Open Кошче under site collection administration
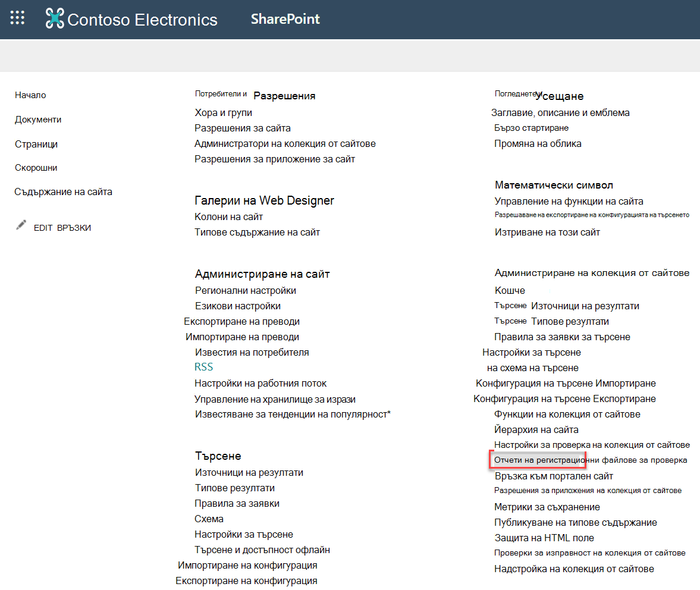700x590 pixels. click(510, 290)
